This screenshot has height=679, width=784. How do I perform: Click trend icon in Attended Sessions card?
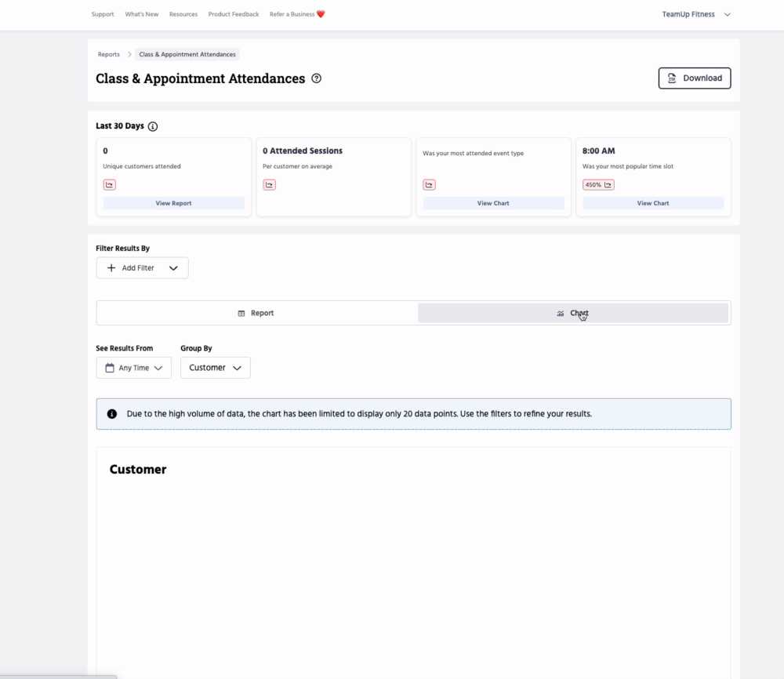pos(269,185)
